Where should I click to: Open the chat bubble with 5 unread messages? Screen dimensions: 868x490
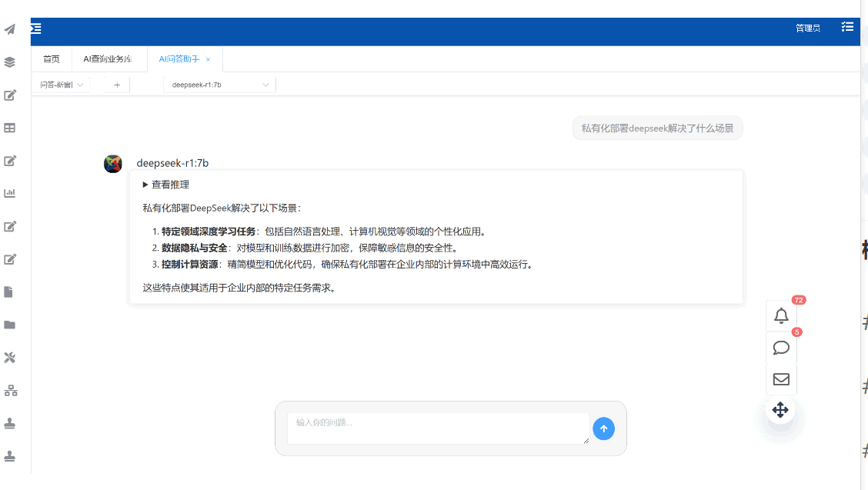[x=781, y=348]
